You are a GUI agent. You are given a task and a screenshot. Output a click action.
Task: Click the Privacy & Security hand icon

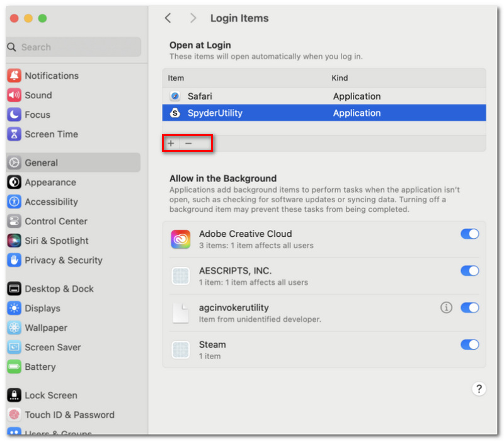click(14, 260)
